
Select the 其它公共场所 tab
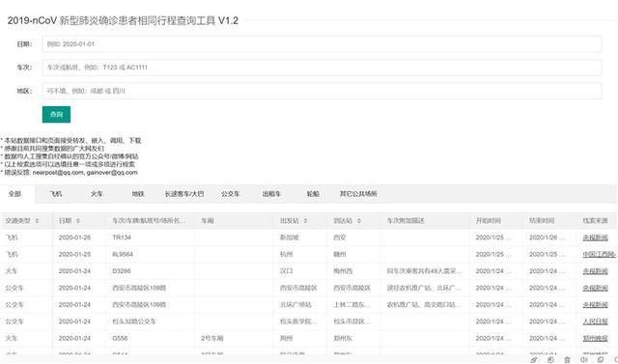click(x=358, y=194)
